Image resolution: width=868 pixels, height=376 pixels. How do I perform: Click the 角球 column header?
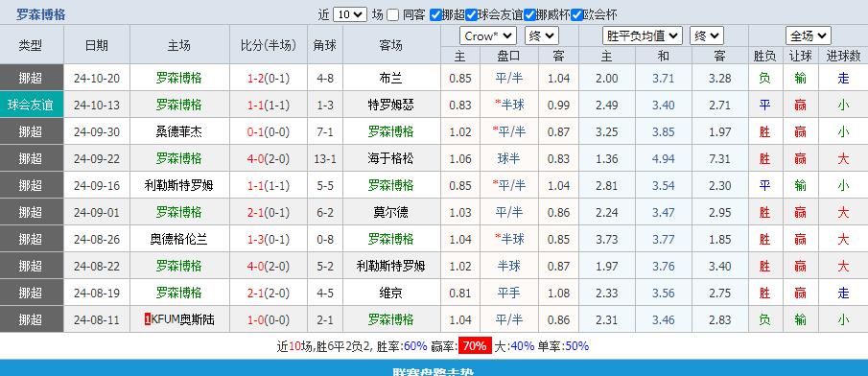coord(325,45)
